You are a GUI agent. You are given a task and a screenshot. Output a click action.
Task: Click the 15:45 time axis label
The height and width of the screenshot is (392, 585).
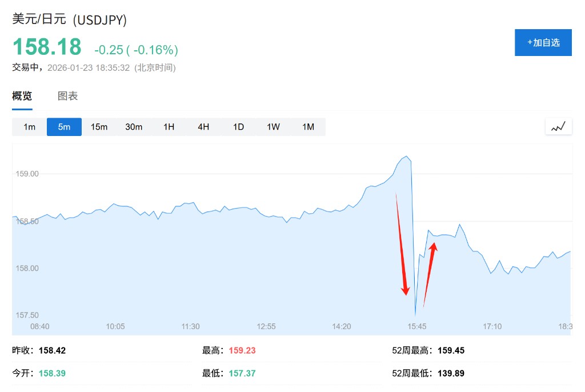pyautogui.click(x=417, y=326)
